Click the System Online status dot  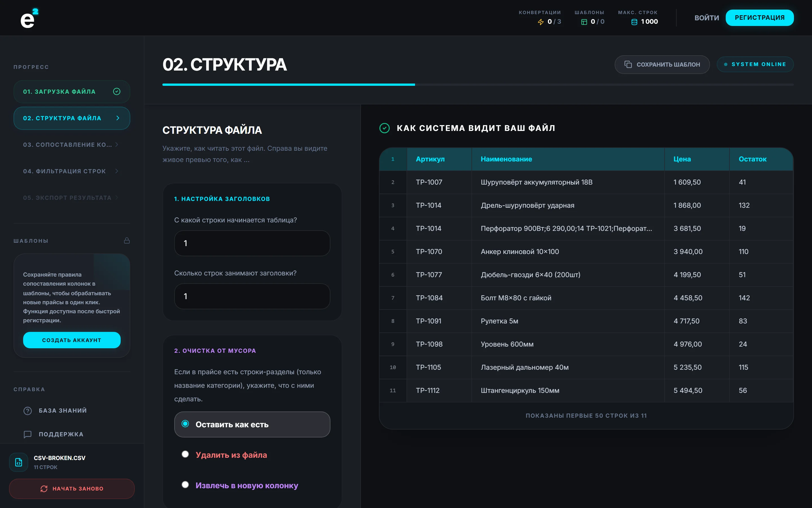click(726, 64)
